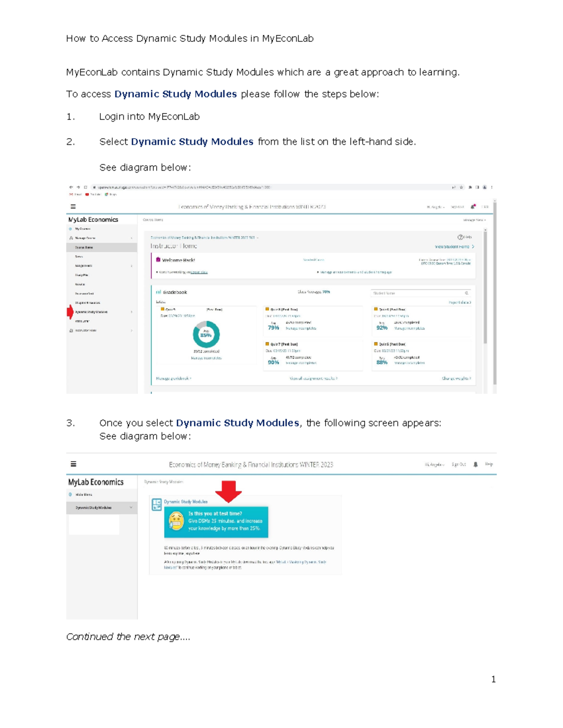Screen dimensions: 563x728
Task: Click the browser profile avatar icon
Action: (x=485, y=187)
